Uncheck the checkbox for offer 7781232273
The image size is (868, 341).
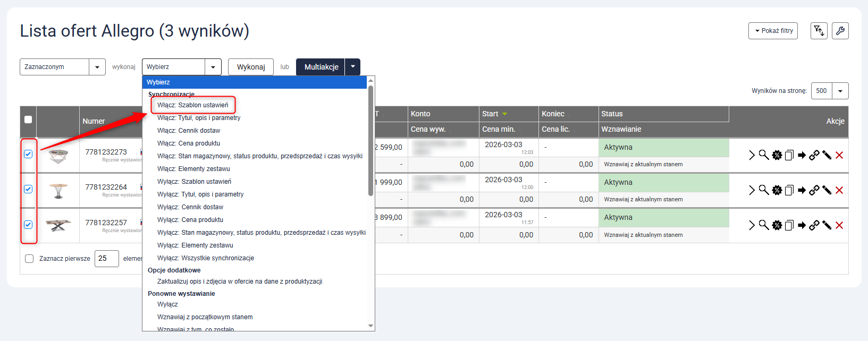point(28,154)
